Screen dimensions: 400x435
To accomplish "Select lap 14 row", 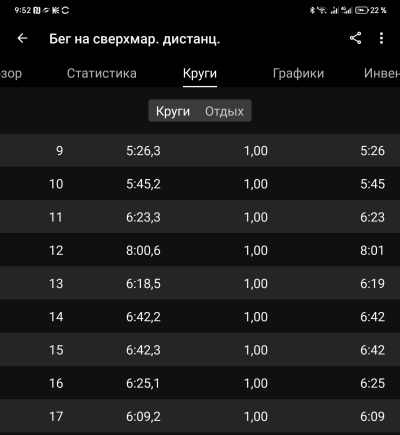I will point(200,317).
